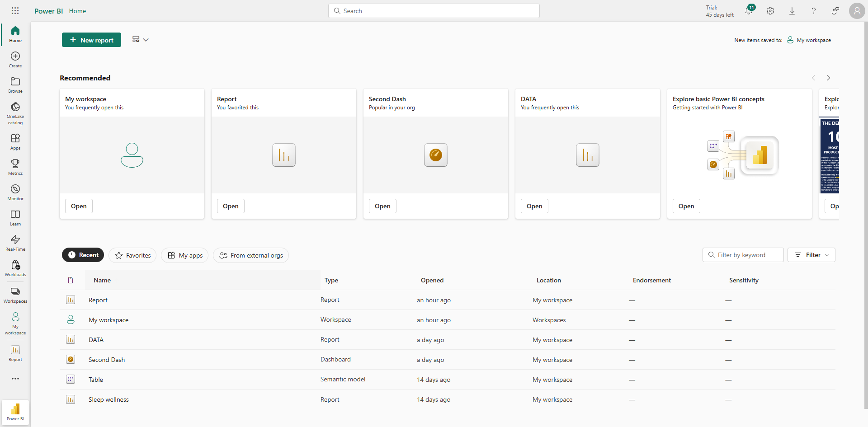Open the Download menu icon
The width and height of the screenshot is (868, 427).
point(792,11)
